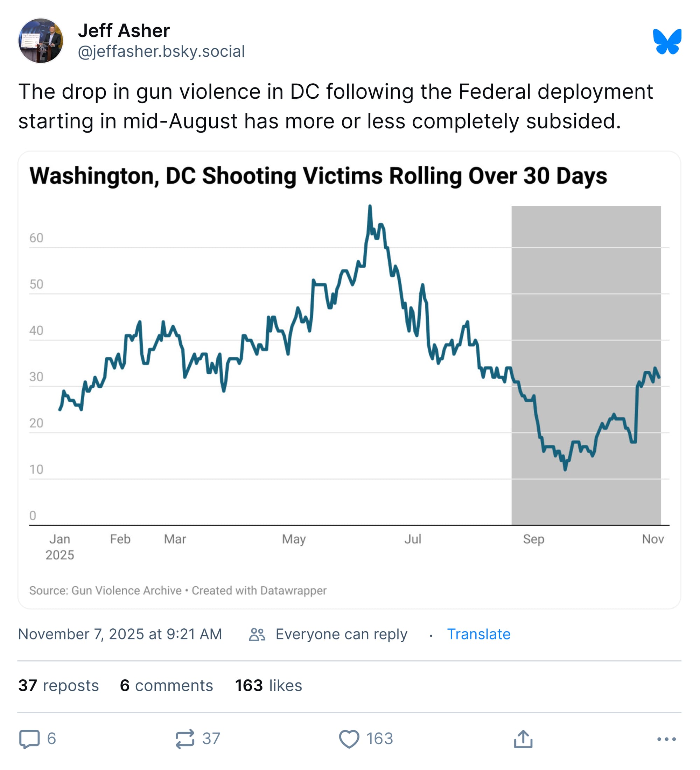700x770 pixels.
Task: Open Jeff Asher's profile avatar
Action: 41,41
